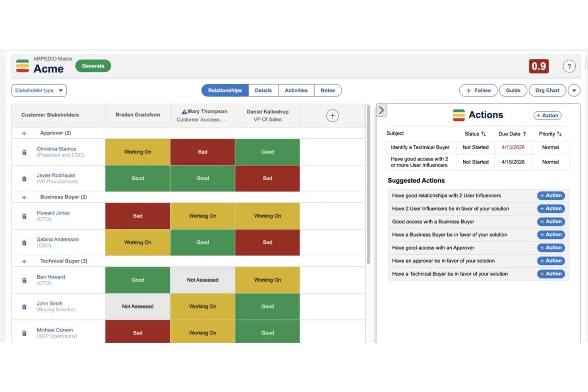Click Christina Stamos red 'Bad' cell under Mary Thompson

[203, 152]
